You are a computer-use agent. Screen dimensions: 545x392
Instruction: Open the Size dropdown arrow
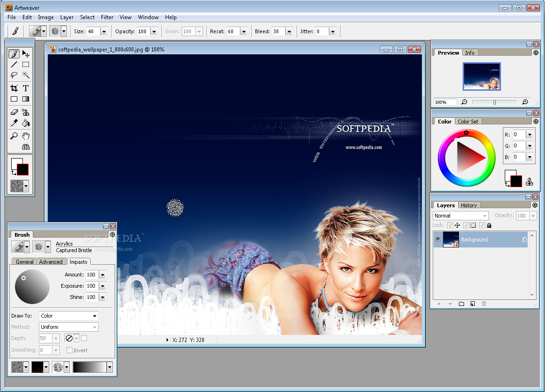coord(103,31)
